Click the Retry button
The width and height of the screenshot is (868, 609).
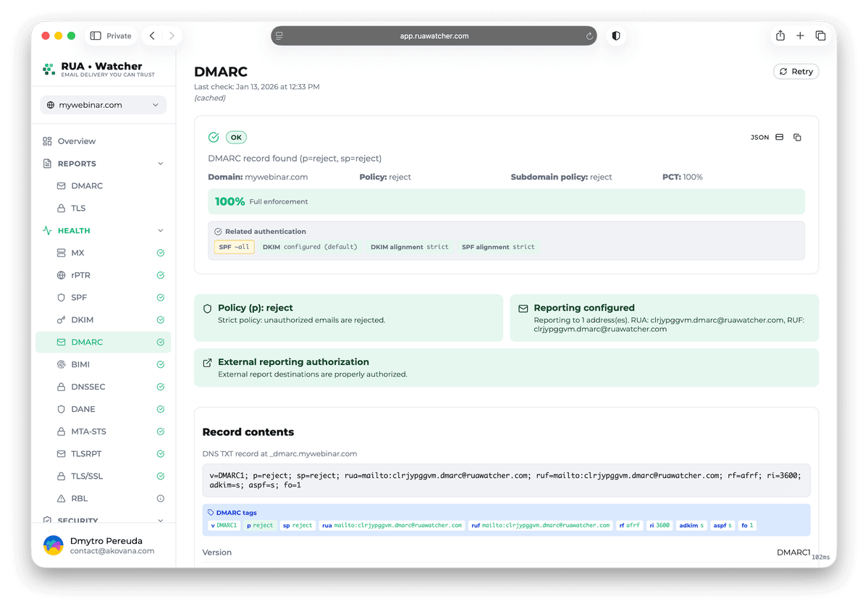[x=796, y=71]
